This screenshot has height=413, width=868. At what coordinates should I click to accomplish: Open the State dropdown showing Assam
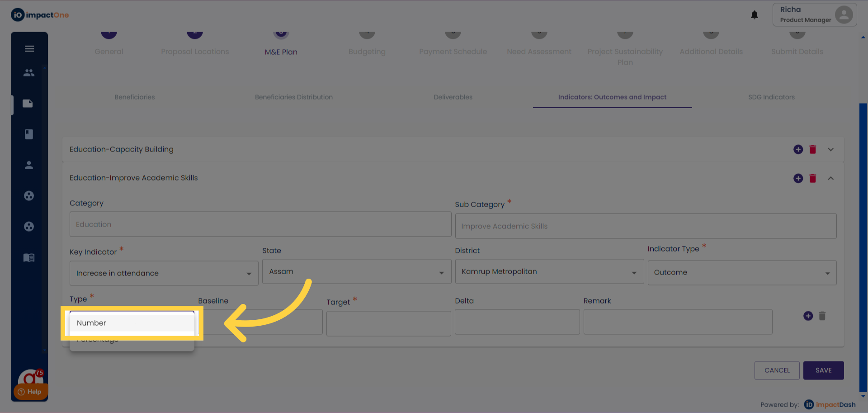pos(356,271)
